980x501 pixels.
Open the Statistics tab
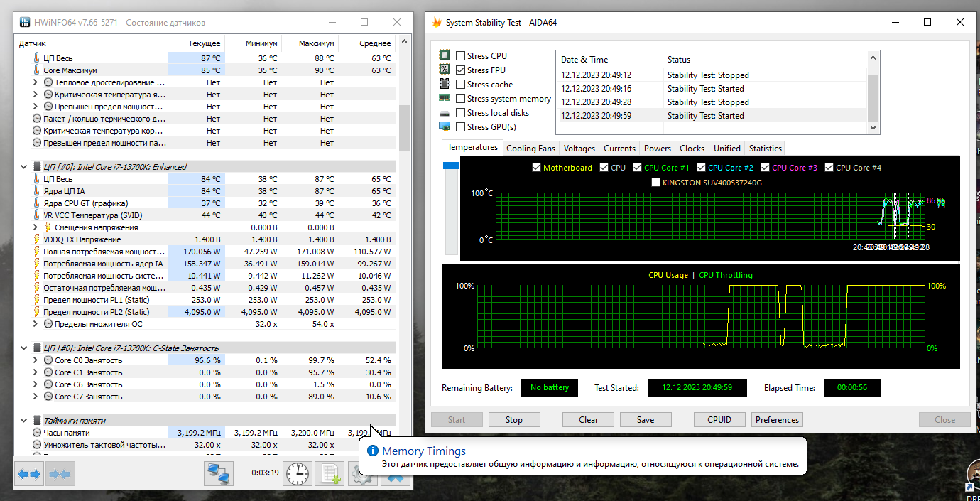(765, 149)
